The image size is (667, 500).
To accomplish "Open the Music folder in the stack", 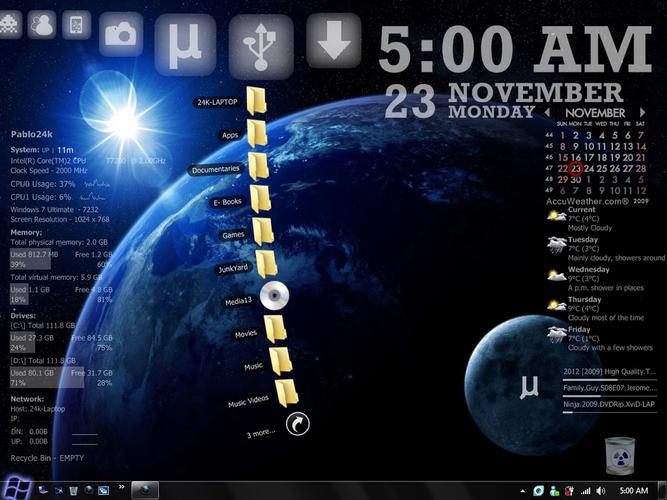I will [280, 361].
